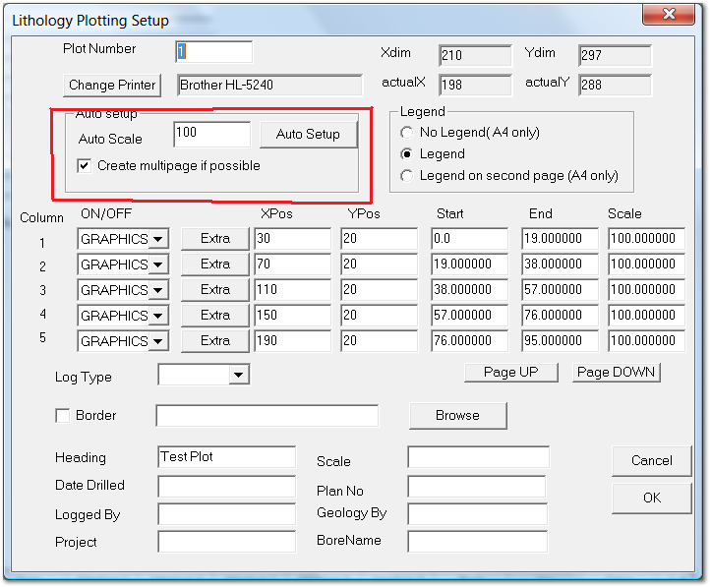711x588 pixels.
Task: Click the Heading text field
Action: [226, 457]
